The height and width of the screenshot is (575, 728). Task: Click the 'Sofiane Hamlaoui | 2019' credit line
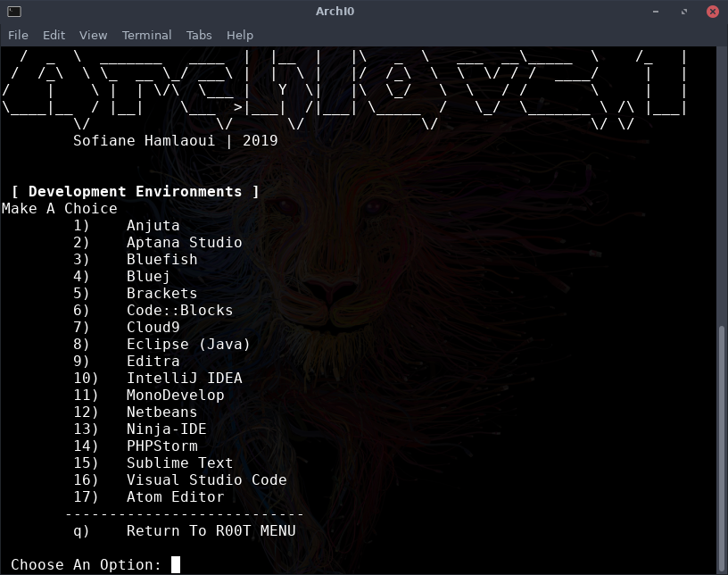coord(175,141)
